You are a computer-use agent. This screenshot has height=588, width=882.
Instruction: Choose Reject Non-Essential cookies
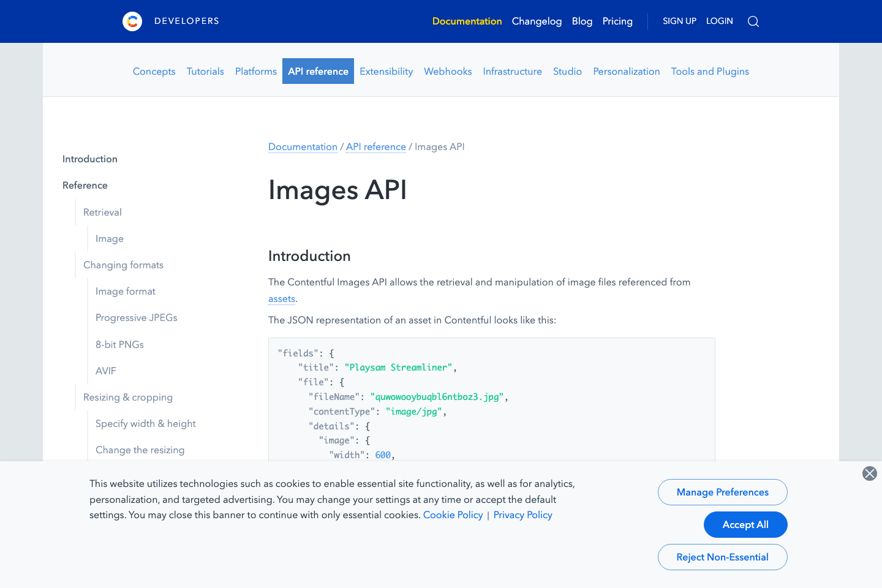pos(722,557)
